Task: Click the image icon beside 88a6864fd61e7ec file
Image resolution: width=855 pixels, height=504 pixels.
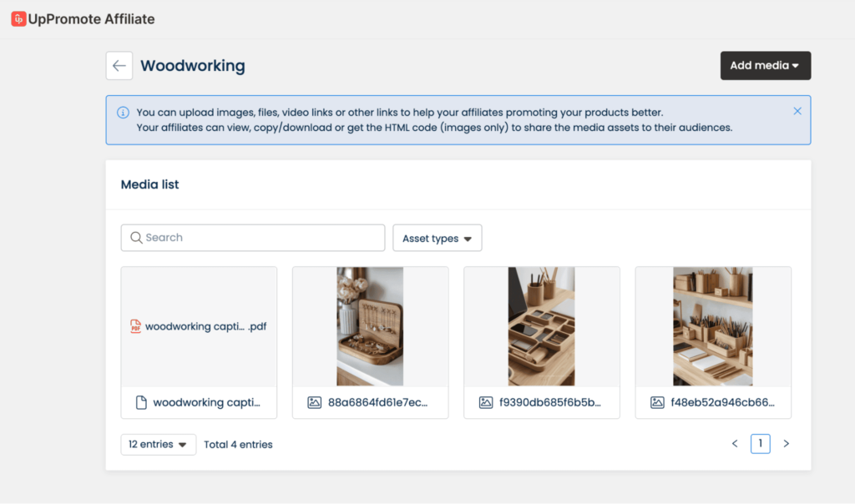Action: pos(314,402)
